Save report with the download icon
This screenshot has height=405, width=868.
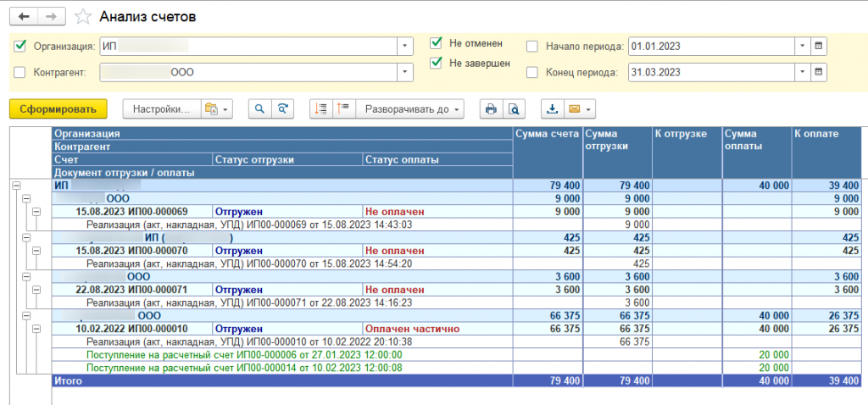552,109
